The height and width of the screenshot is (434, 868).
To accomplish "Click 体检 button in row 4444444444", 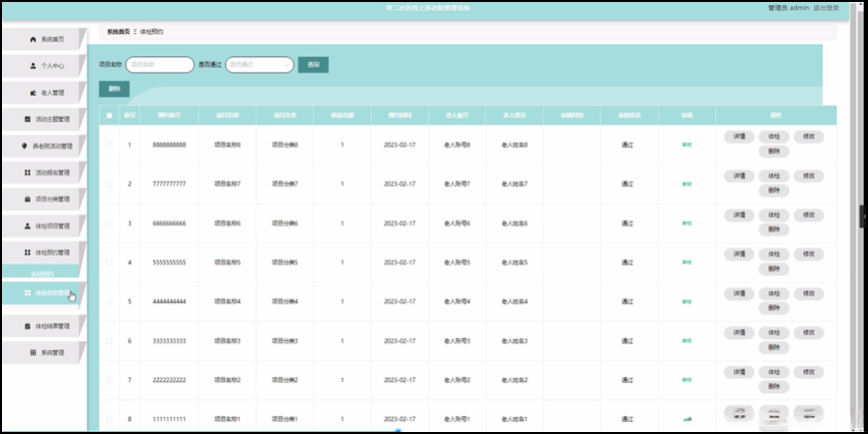I will [x=774, y=293].
